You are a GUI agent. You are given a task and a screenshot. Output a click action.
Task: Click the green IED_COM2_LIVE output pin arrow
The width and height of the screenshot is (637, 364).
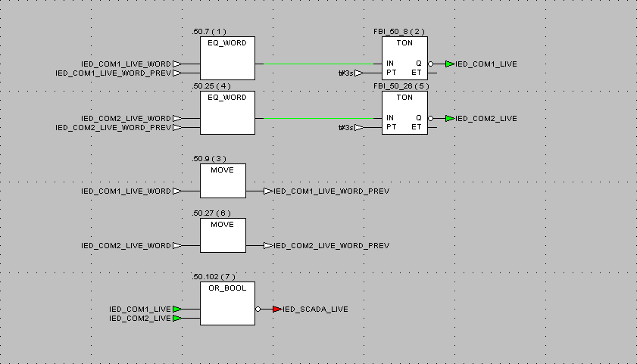tap(450, 119)
